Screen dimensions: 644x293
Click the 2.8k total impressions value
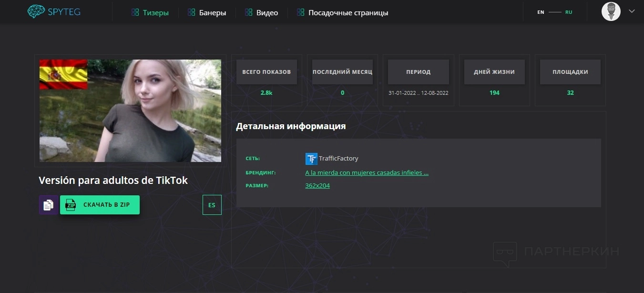click(x=266, y=93)
